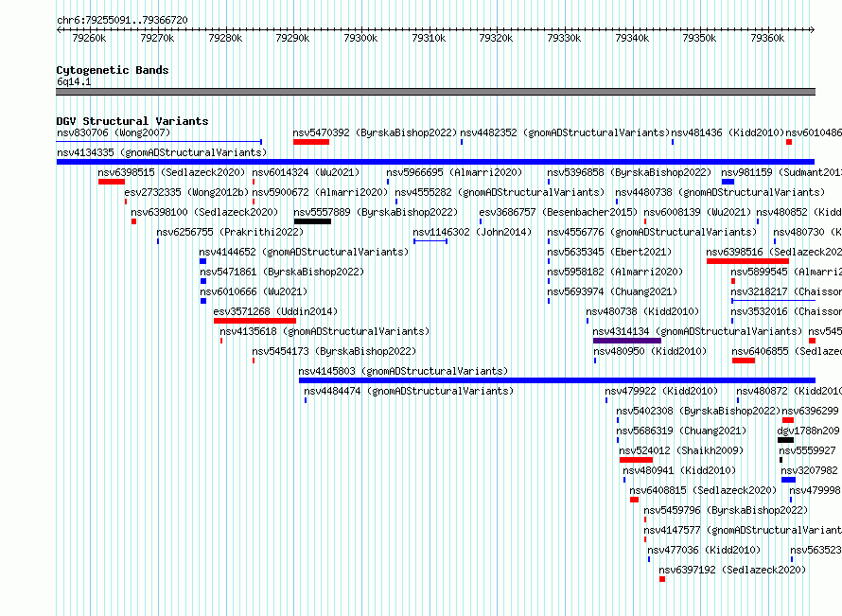The height and width of the screenshot is (616, 842).
Task: Click the long blue bar of nsv4145803
Action: [x=557, y=380]
